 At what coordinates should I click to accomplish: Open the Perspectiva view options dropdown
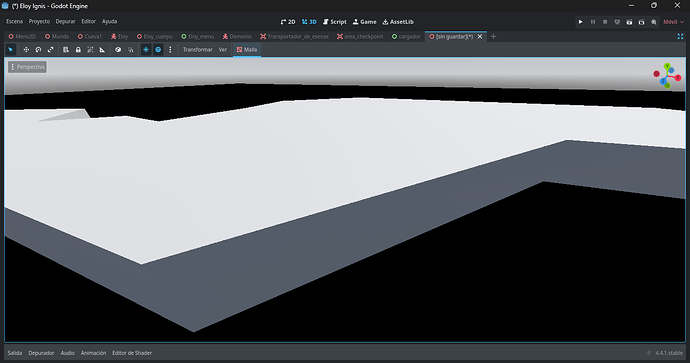[x=27, y=67]
